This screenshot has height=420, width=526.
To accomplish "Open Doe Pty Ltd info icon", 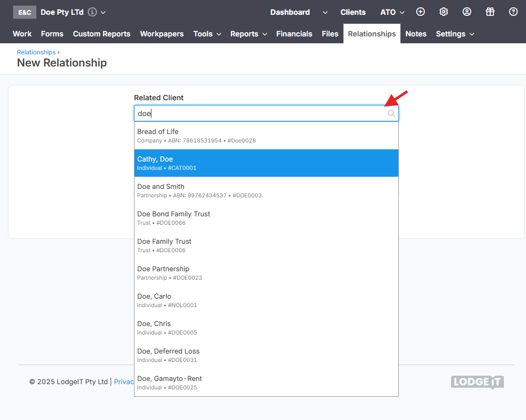I will pyautogui.click(x=92, y=12).
